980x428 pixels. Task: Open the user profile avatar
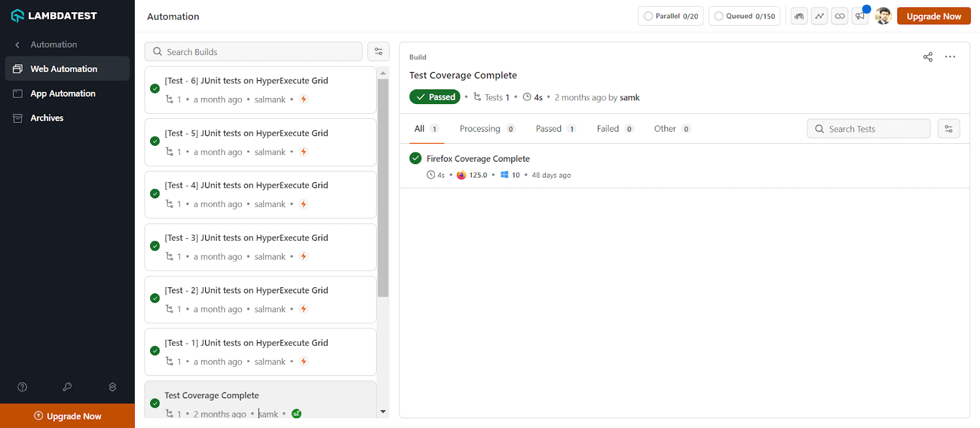click(883, 17)
